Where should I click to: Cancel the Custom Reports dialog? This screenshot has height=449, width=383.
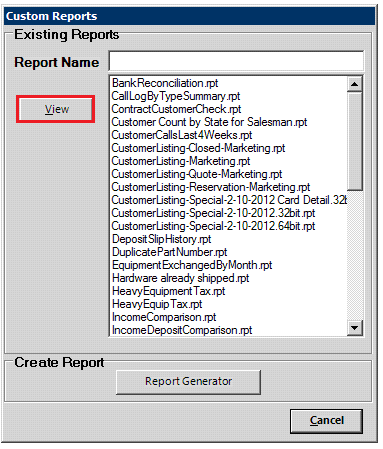[x=326, y=420]
